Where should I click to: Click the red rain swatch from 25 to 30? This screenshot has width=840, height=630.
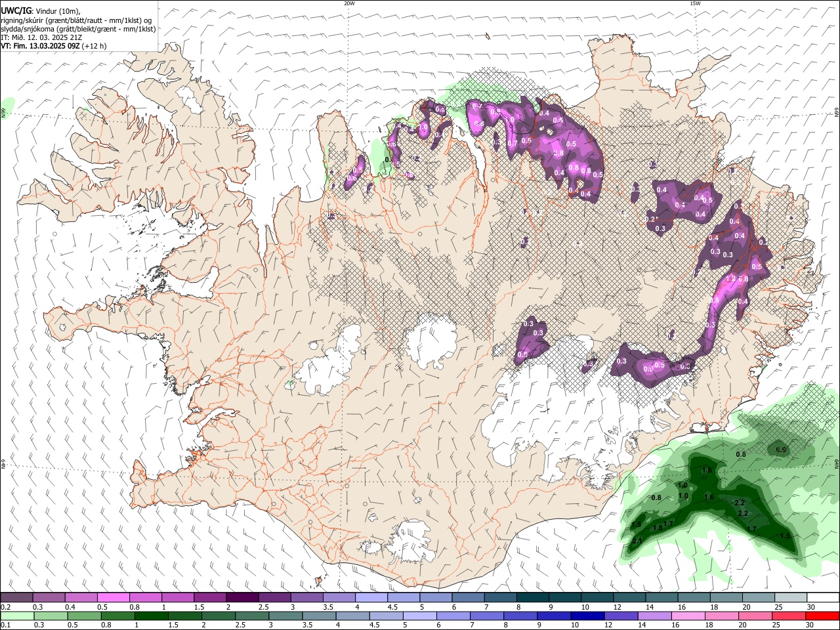pos(789,616)
